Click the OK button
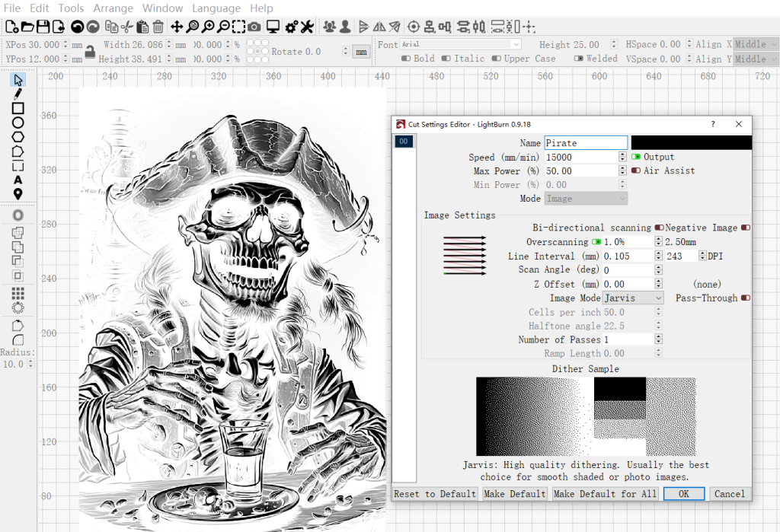Viewport: 780px width, 532px height. click(x=684, y=494)
